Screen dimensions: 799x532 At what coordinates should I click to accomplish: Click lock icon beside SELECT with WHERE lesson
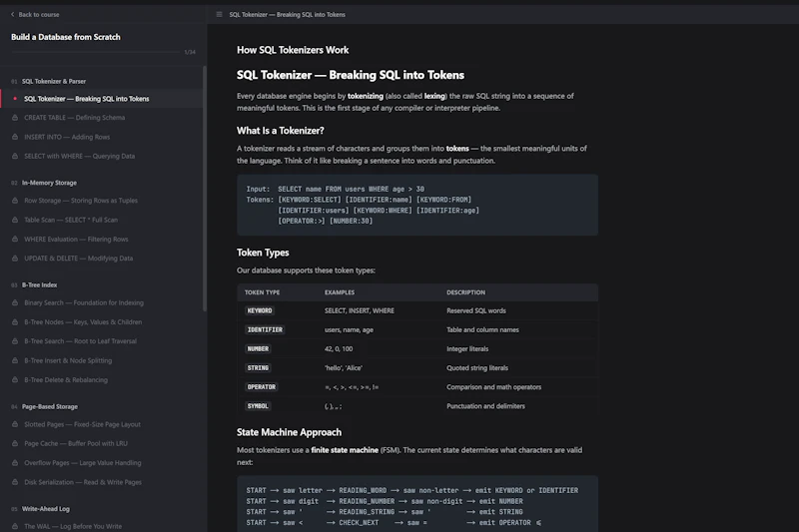tap(15, 157)
